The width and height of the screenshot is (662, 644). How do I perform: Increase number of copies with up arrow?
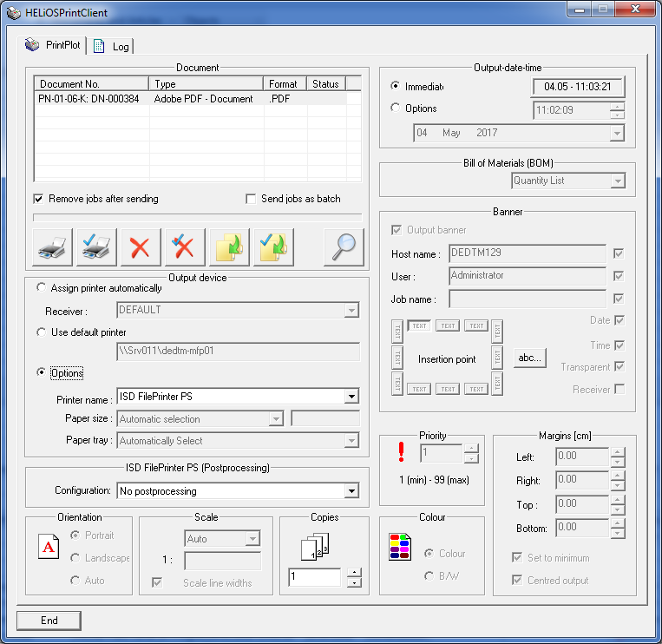(x=353, y=572)
